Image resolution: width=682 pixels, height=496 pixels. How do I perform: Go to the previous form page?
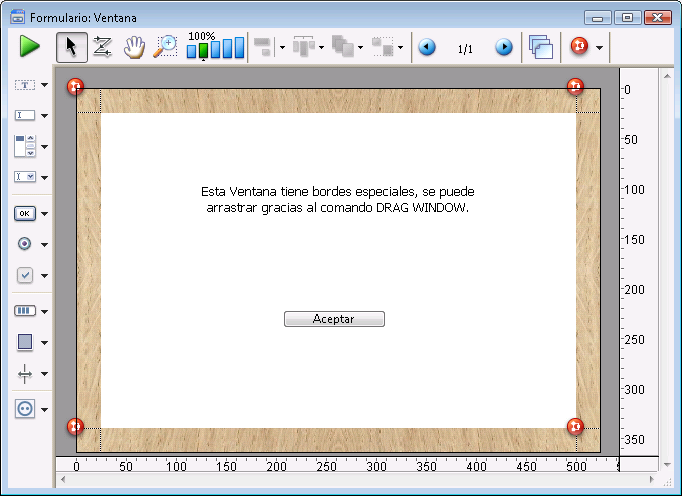[427, 47]
